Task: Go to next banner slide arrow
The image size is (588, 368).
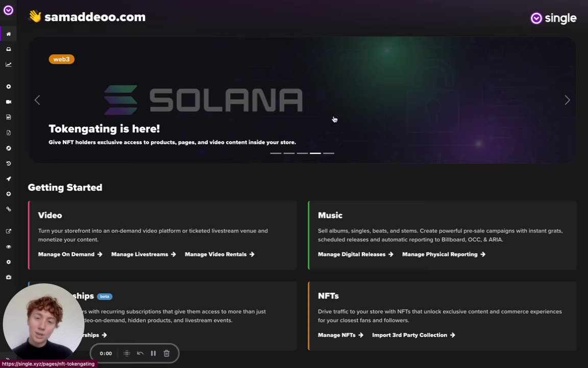Action: click(x=567, y=100)
